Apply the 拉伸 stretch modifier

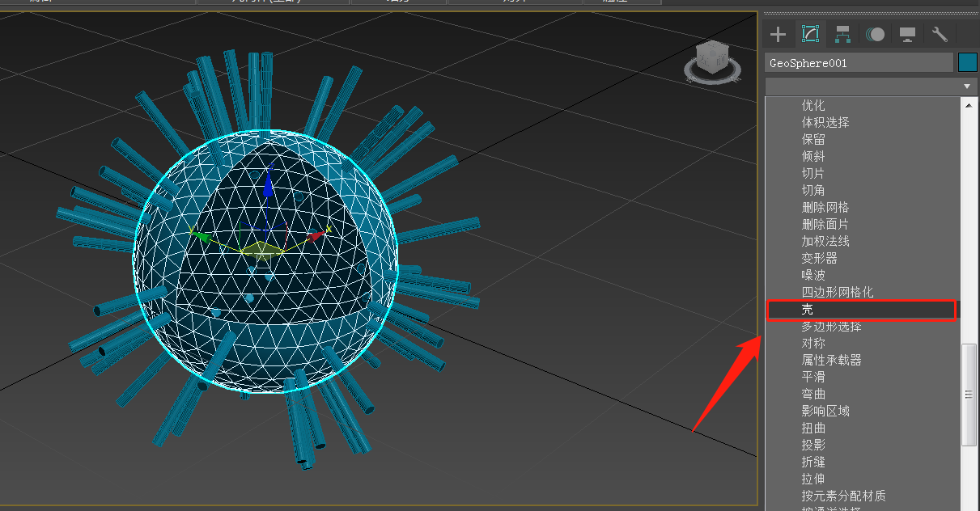813,479
